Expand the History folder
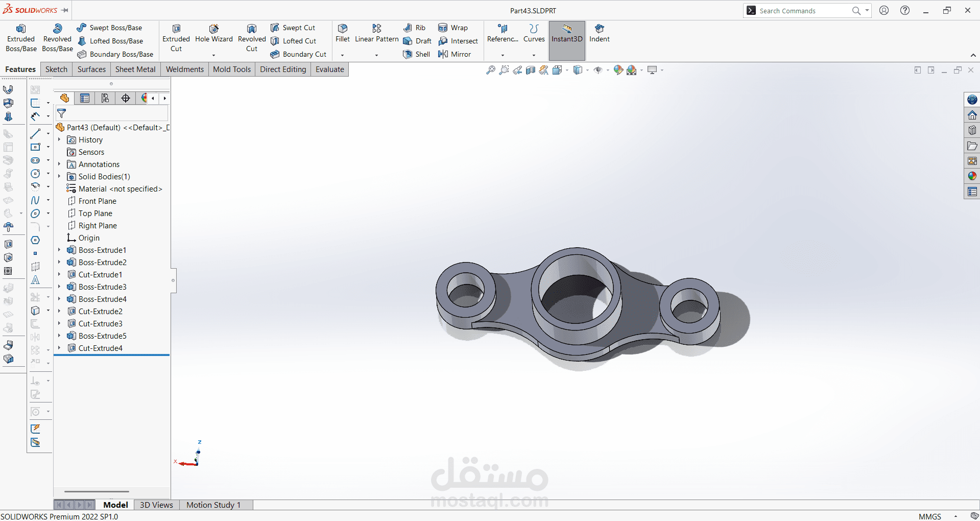Viewport: 980px width, 521px height. [59, 139]
